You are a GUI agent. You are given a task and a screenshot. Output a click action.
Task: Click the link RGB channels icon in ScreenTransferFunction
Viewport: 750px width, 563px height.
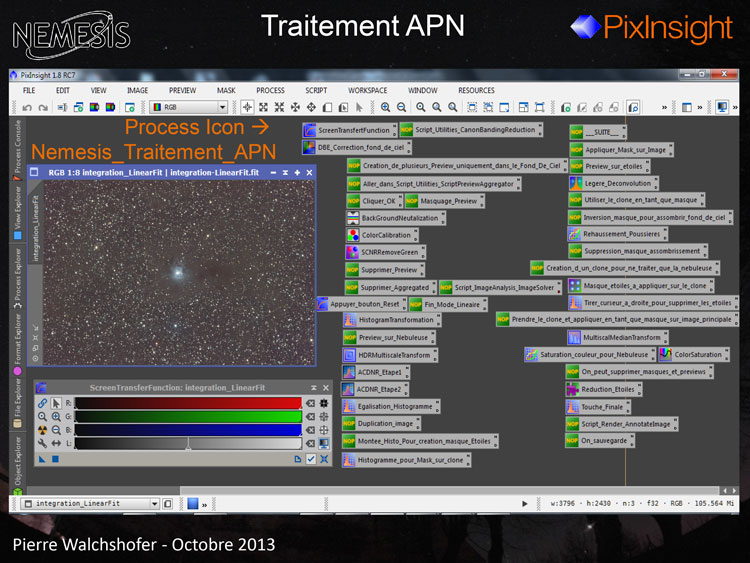(x=42, y=403)
